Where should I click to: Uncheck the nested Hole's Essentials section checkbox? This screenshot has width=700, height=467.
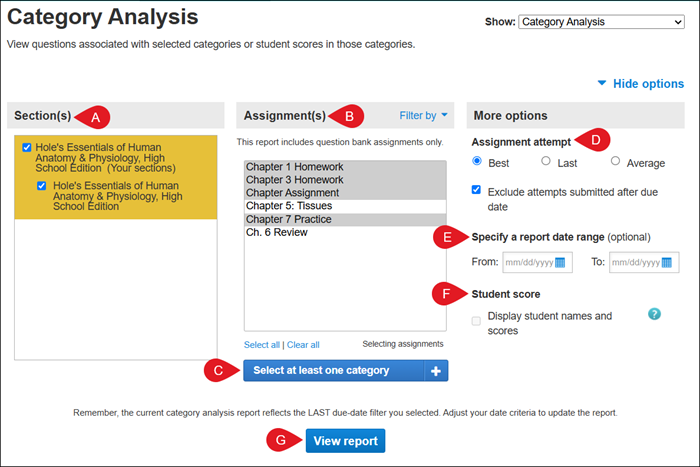coord(42,186)
